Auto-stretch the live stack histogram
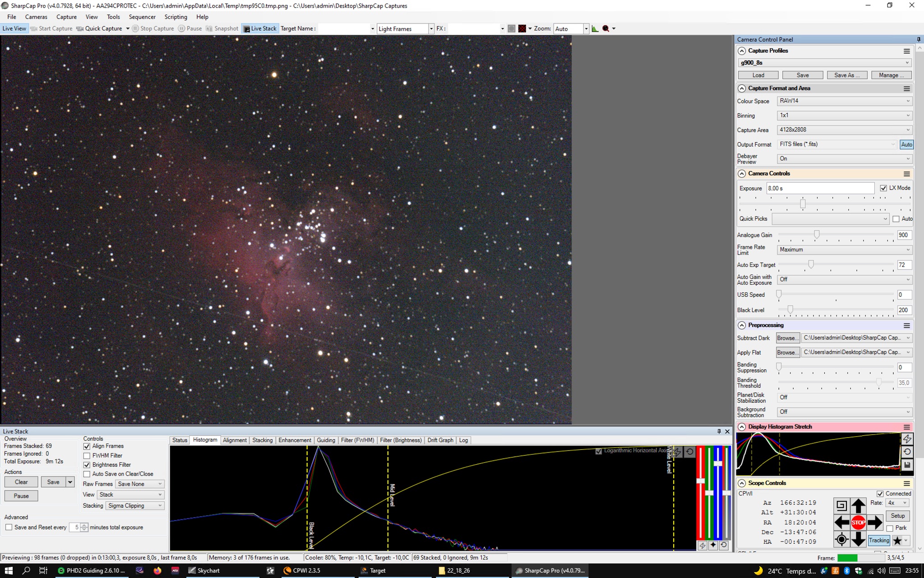The image size is (924, 578). 677,452
